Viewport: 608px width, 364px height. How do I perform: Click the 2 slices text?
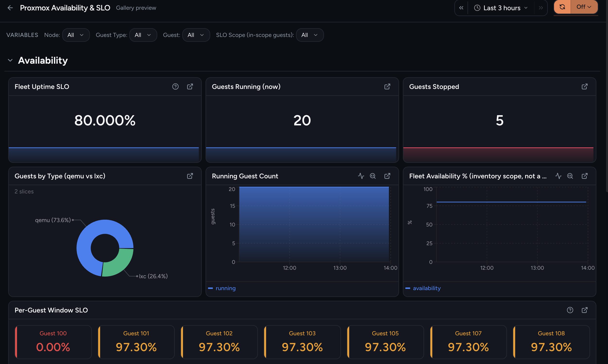click(x=24, y=191)
